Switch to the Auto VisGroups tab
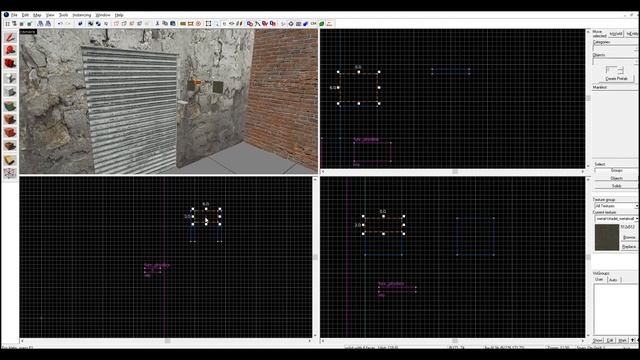The image size is (640, 360). click(613, 280)
